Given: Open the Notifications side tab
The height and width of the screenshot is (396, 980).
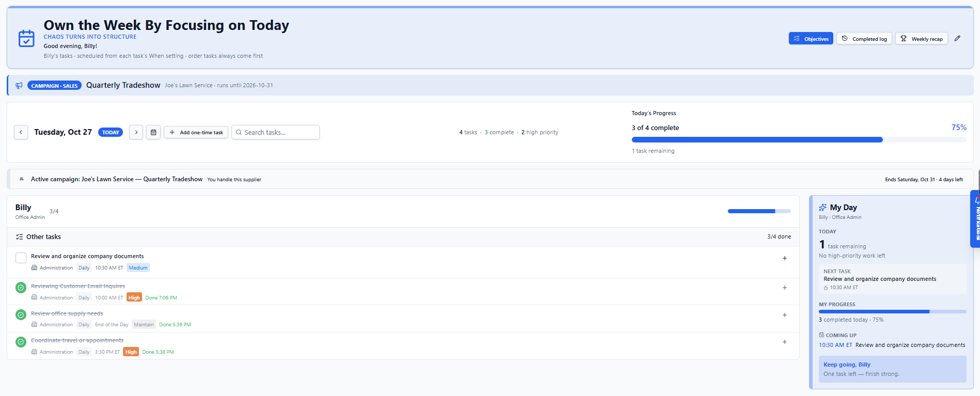Looking at the screenshot, I should [x=975, y=219].
